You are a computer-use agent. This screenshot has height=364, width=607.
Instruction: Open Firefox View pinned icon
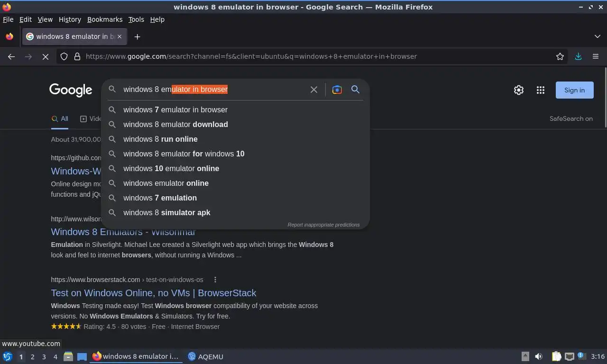click(x=9, y=36)
